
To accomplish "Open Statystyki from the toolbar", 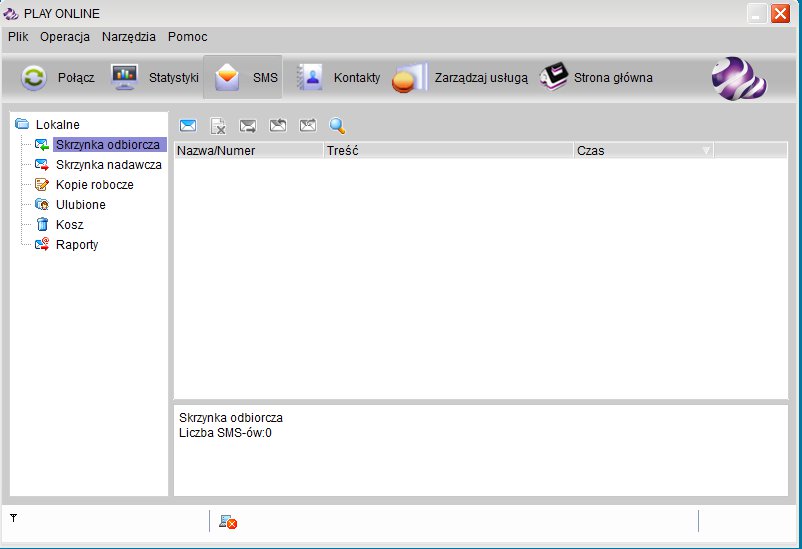I will point(155,78).
